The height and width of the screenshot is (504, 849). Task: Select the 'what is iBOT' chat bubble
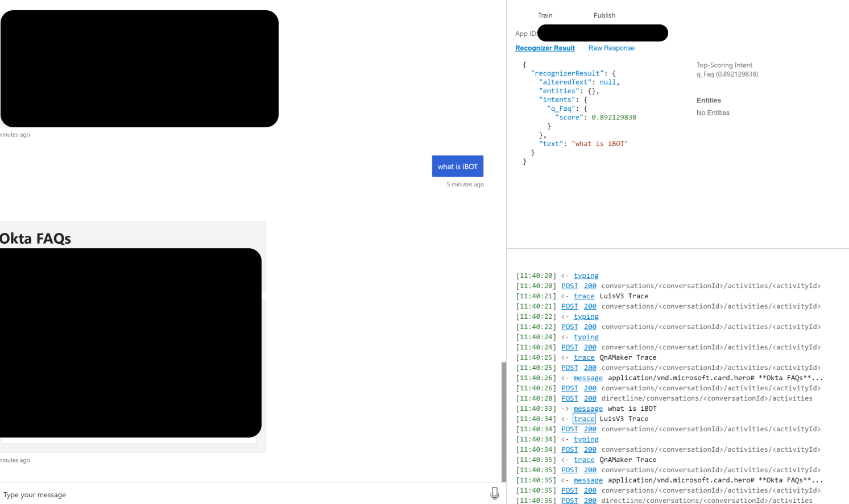pos(458,166)
